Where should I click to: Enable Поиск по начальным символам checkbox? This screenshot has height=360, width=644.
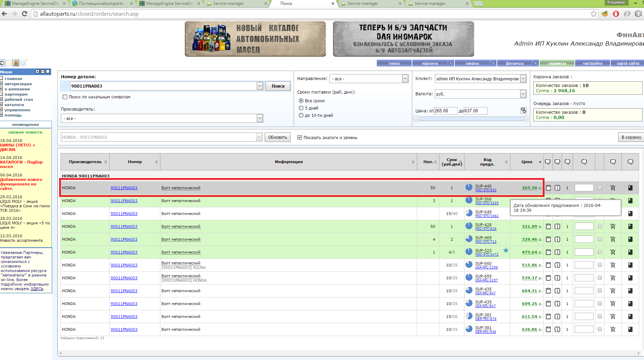65,97
